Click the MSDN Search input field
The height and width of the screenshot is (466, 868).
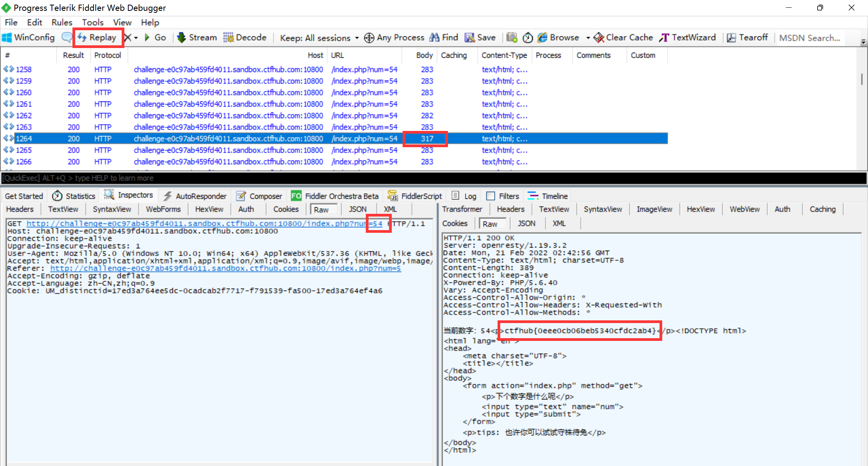810,38
